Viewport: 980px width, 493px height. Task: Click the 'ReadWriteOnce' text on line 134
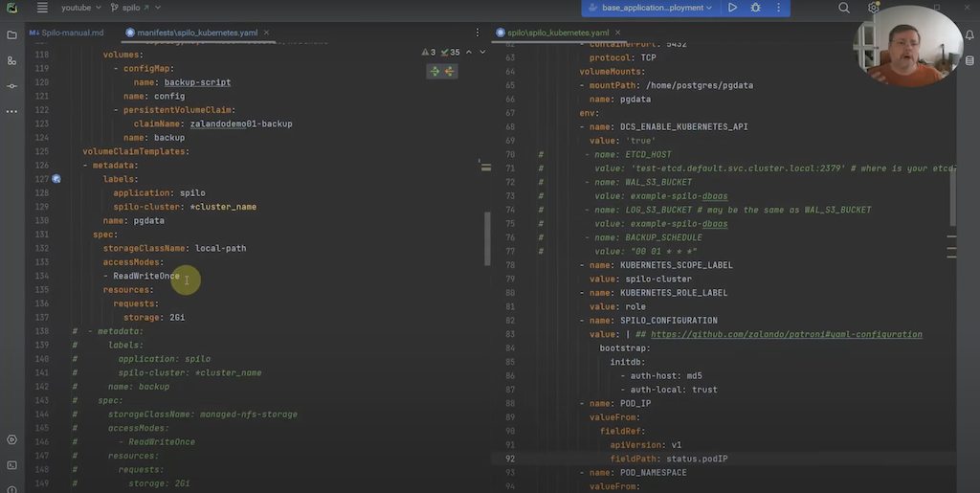[x=146, y=277]
